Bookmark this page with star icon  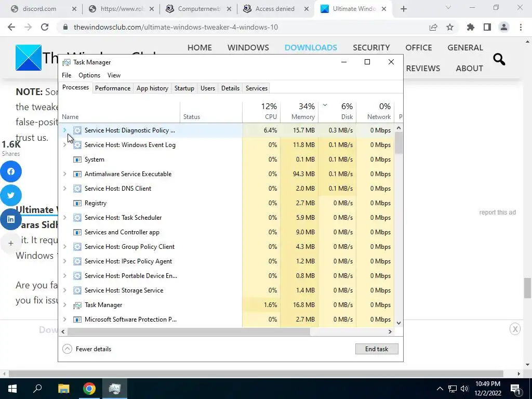point(450,27)
